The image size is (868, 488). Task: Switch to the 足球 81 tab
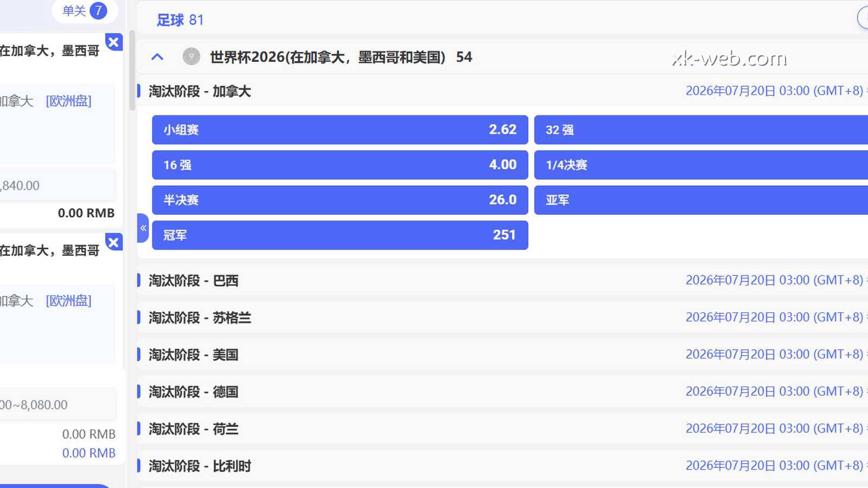coord(179,20)
